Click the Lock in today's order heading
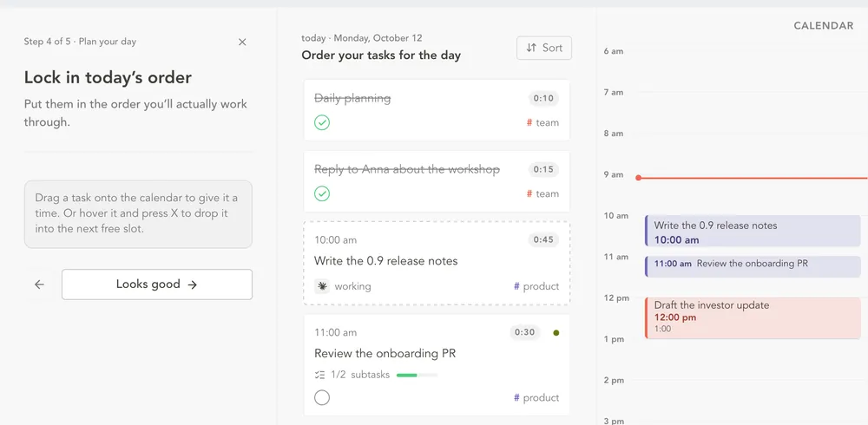The height and width of the screenshot is (425, 868). point(108,77)
